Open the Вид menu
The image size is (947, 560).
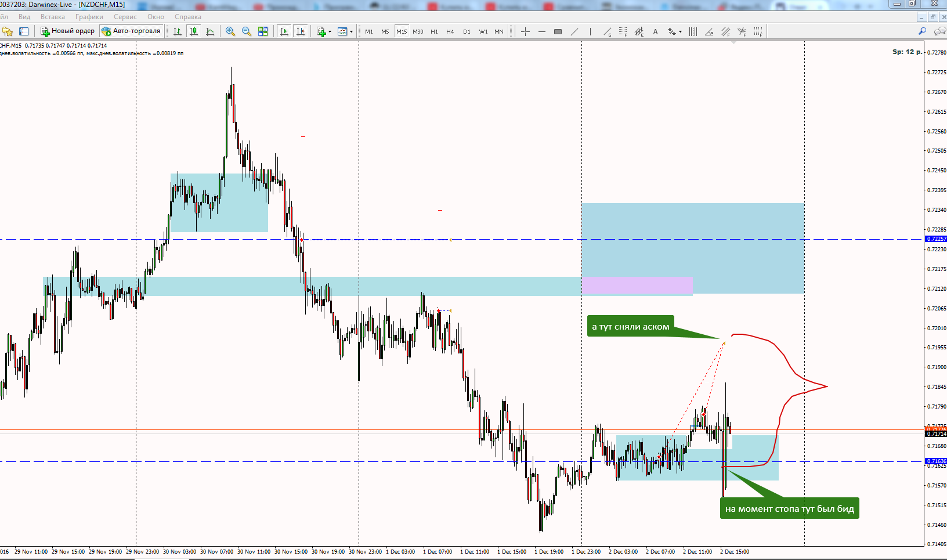point(24,17)
